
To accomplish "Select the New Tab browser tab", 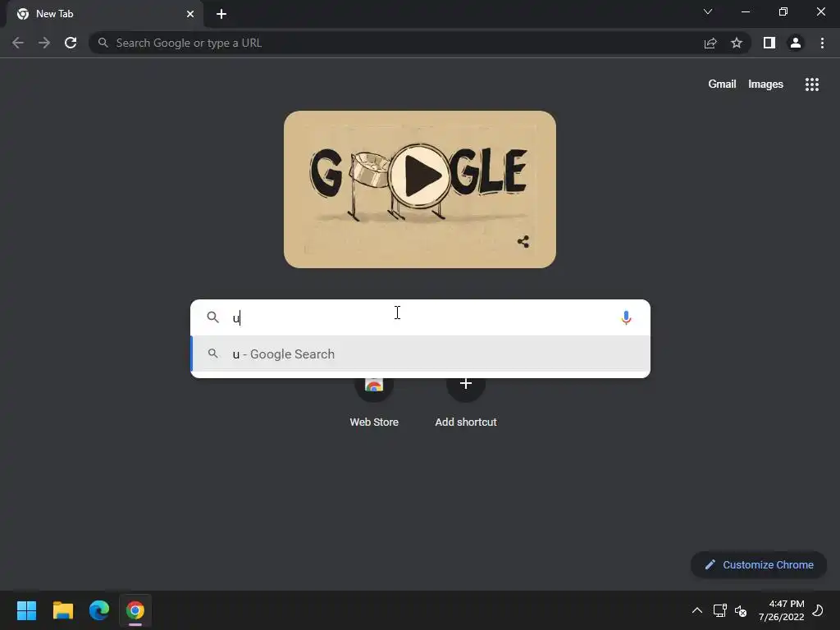I will tap(105, 14).
